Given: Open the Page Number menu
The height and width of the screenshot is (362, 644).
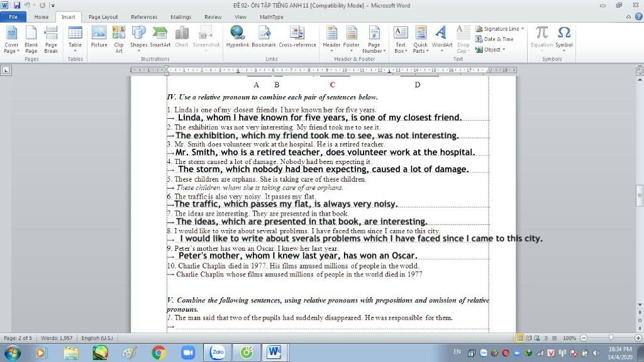Looking at the screenshot, I should (x=374, y=40).
